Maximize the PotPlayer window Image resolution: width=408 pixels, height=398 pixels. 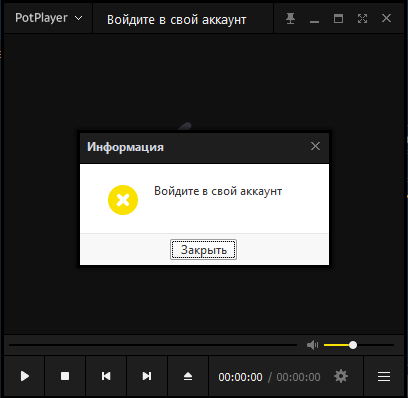(338, 18)
